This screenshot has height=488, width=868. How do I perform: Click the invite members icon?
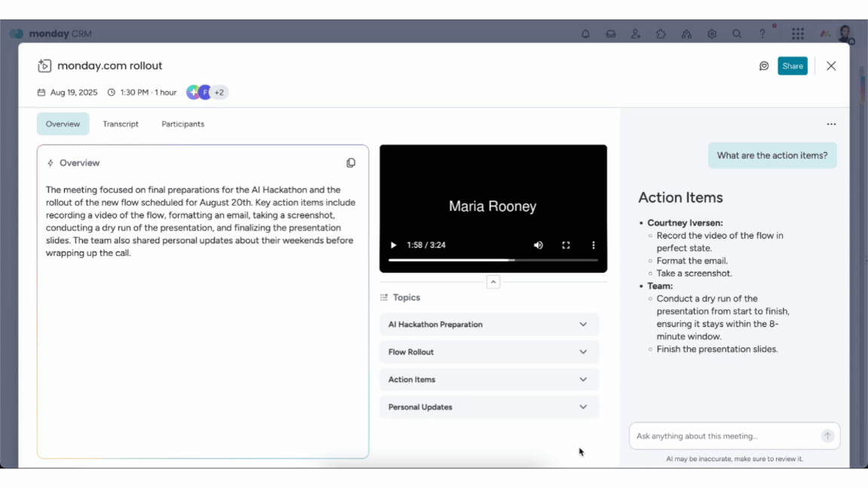point(635,34)
